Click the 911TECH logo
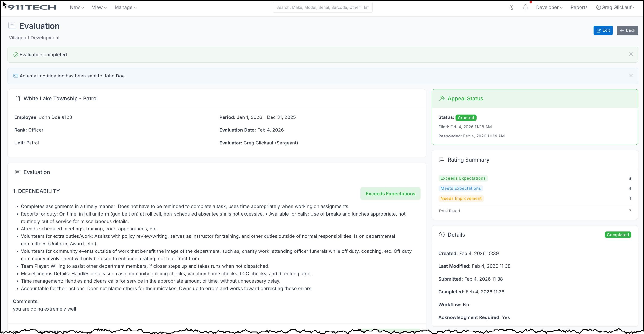 pos(32,8)
